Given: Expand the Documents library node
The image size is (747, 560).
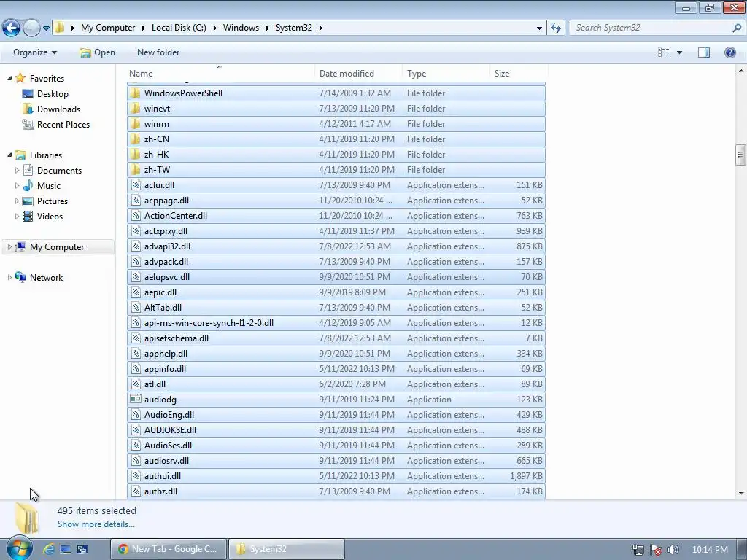Looking at the screenshot, I should [x=18, y=170].
